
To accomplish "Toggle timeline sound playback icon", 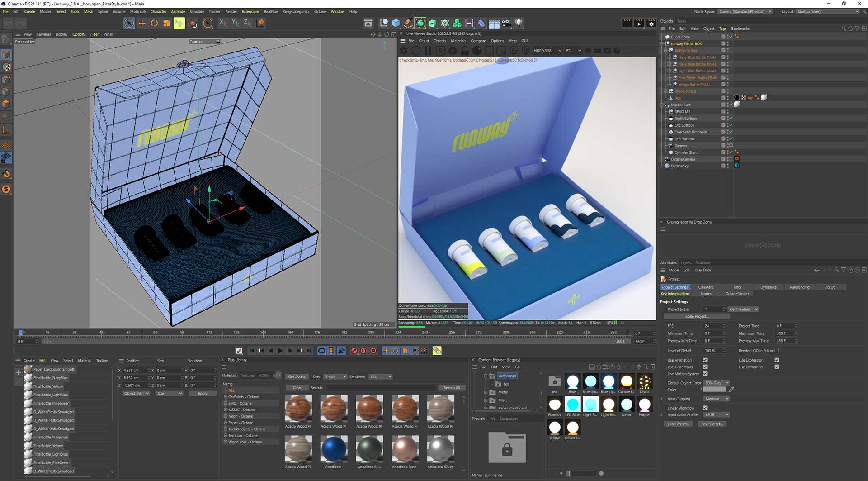I will click(x=341, y=351).
